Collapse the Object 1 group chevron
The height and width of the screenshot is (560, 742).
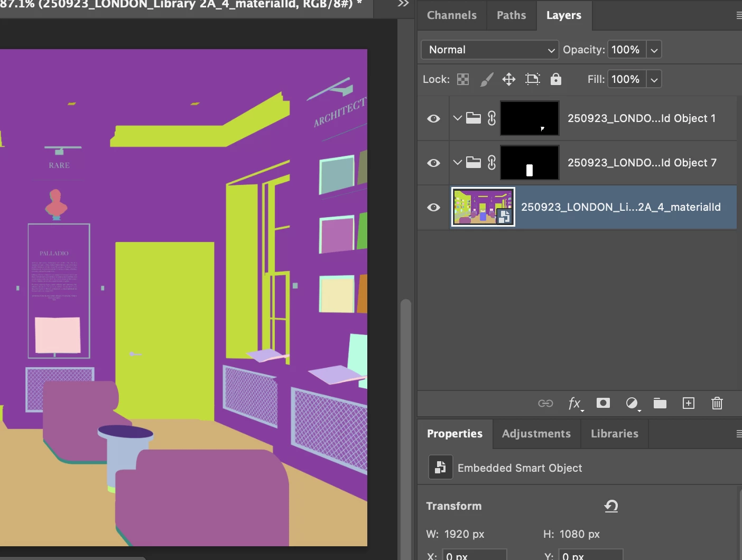click(x=458, y=118)
